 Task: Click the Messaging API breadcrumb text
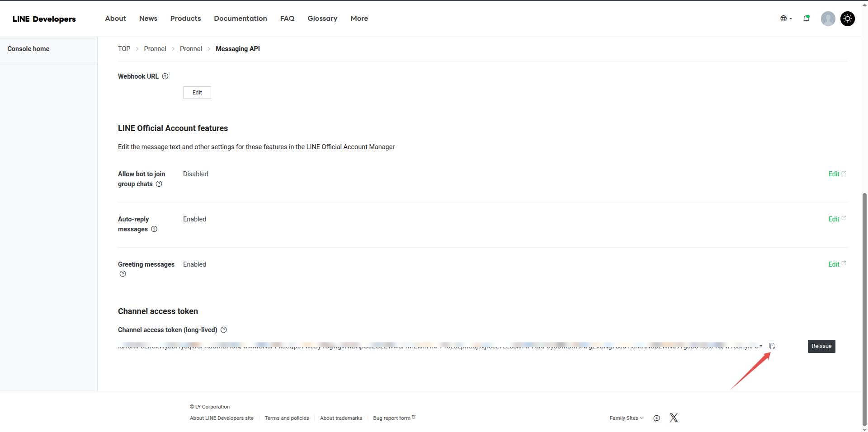[238, 49]
